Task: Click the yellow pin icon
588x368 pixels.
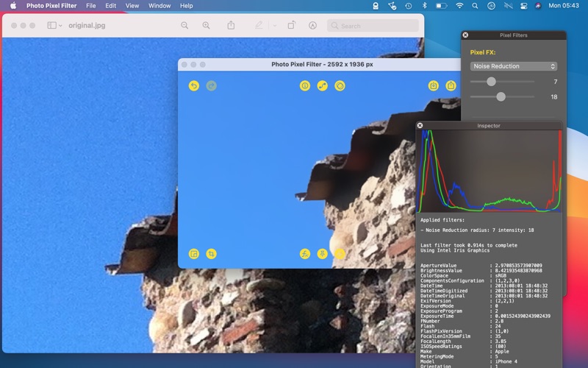Action: tap(323, 254)
